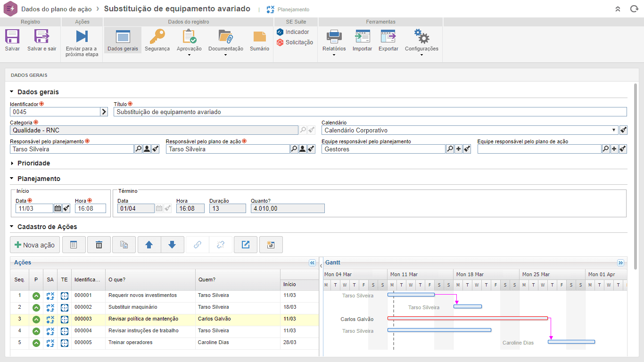Select row Treinar operadores
The height and width of the screenshot is (362, 644).
click(164, 343)
